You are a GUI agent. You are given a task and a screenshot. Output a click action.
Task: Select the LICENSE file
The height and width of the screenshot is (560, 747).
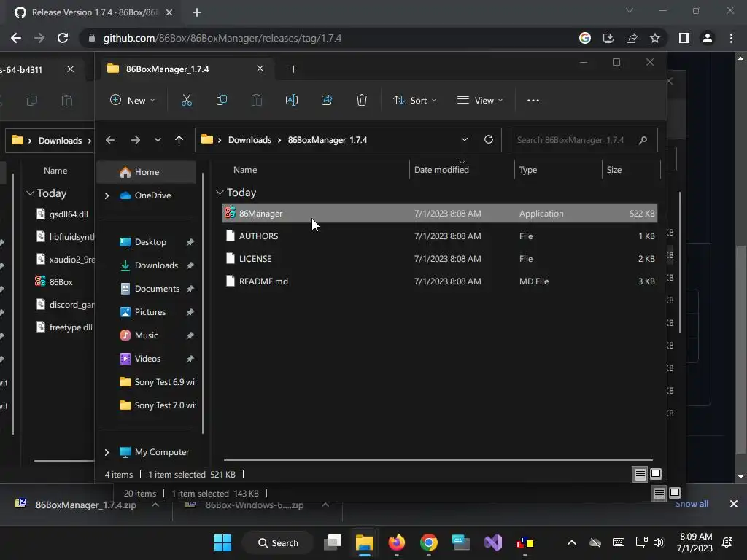[439, 259]
